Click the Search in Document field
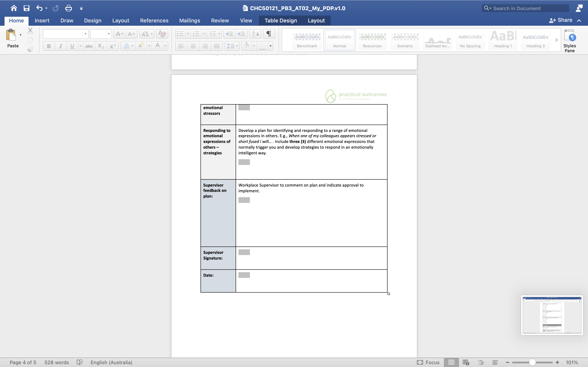The width and height of the screenshot is (588, 367). coord(525,8)
